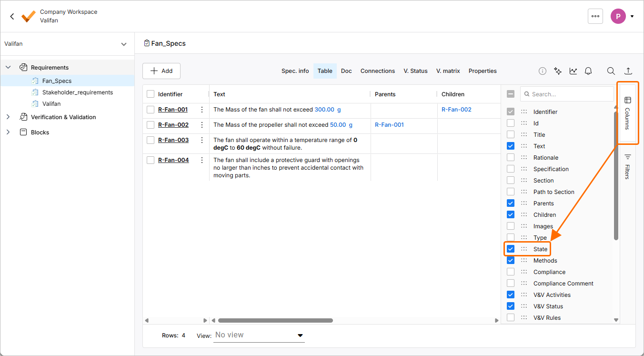Viewport: 644px width, 356px height.
Task: Open the Valifan project dropdown
Action: tap(67, 44)
